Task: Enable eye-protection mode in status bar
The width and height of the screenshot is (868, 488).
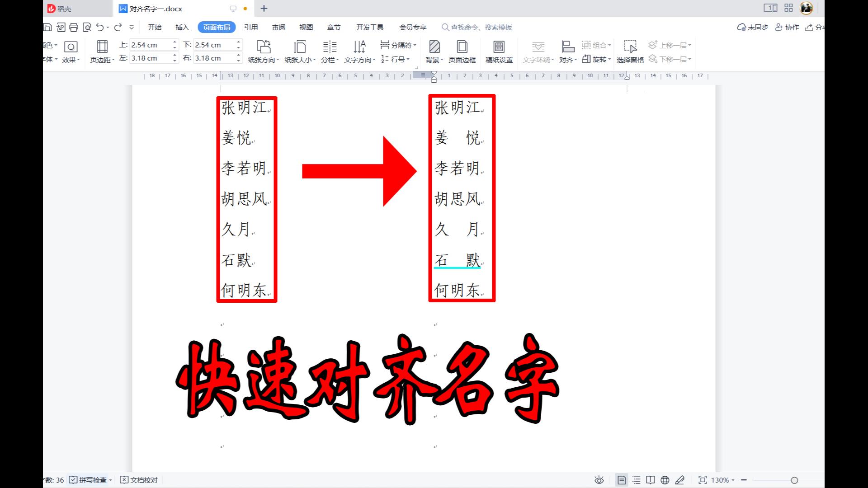Action: click(599, 480)
